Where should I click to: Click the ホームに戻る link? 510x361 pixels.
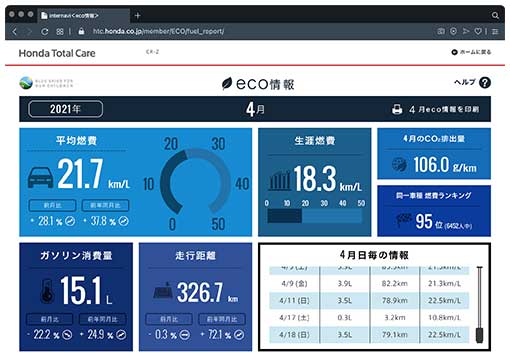pos(471,52)
